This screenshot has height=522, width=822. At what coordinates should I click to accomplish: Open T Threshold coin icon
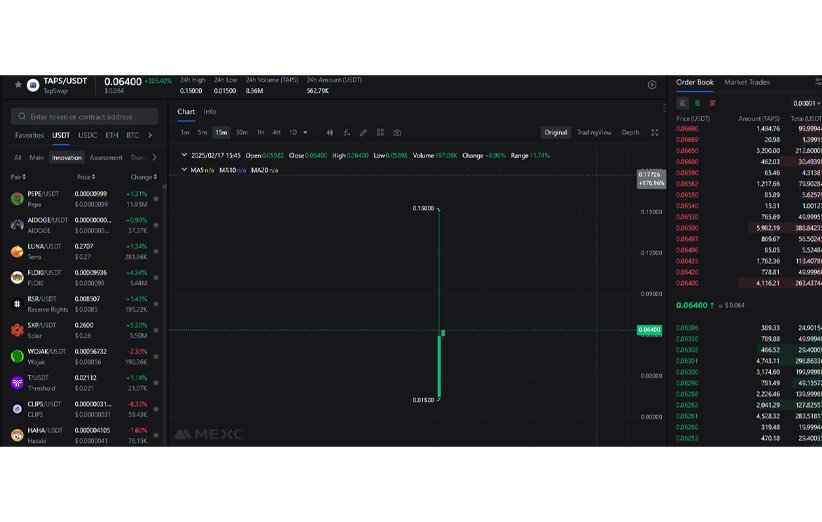tap(17, 383)
